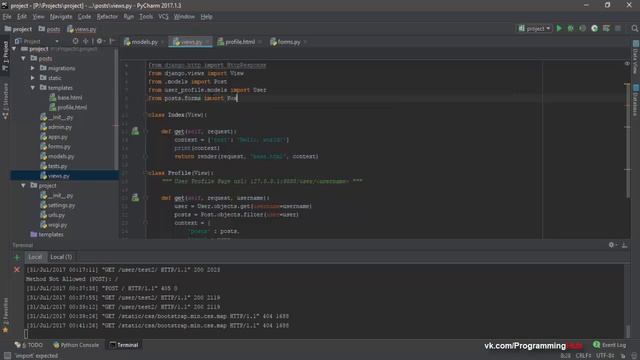Image resolution: width=640 pixels, height=360 pixels.
Task: Toggle the Project tool window side tab
Action: [x=5, y=56]
